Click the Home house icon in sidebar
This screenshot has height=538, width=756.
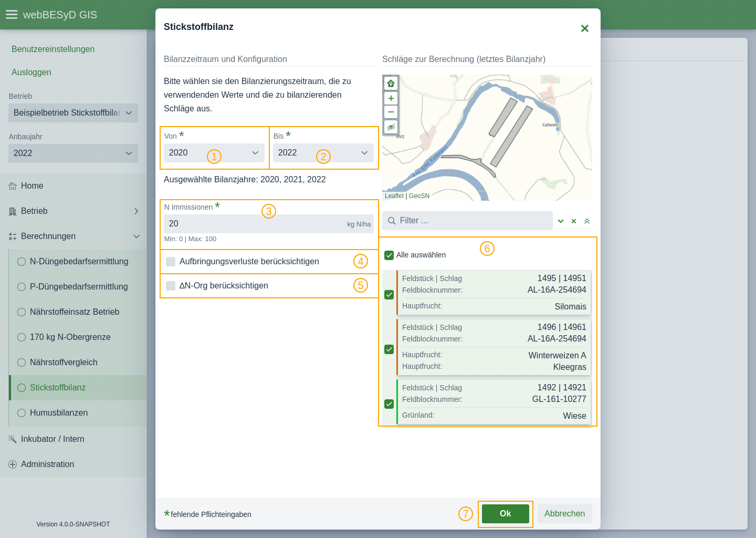click(x=13, y=186)
